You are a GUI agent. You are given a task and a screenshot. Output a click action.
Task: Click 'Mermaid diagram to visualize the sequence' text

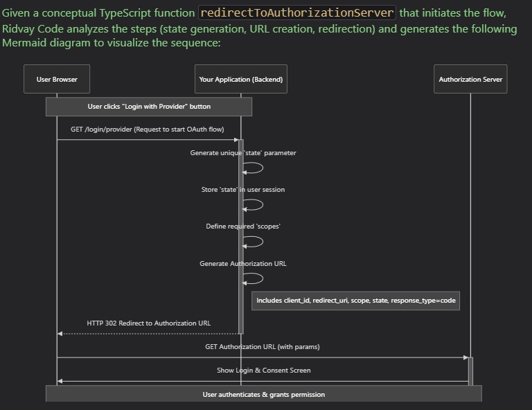(x=112, y=43)
